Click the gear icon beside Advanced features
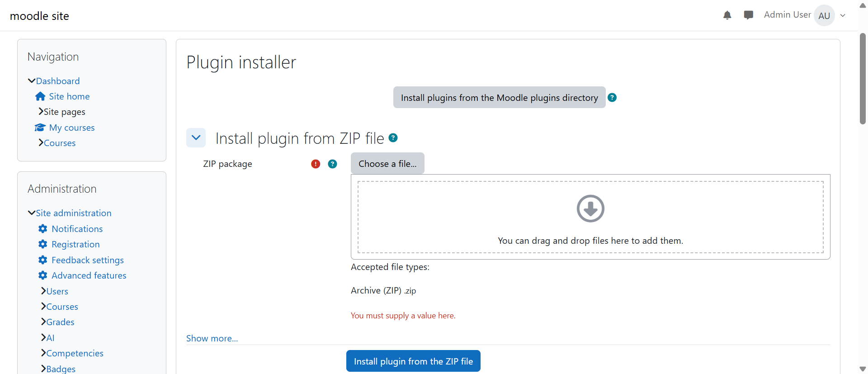Image resolution: width=868 pixels, height=374 pixels. [x=42, y=275]
